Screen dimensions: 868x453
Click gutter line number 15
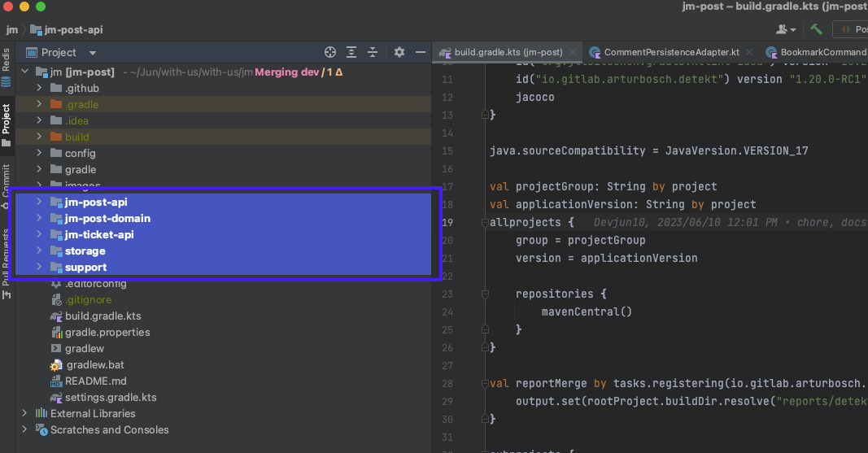(x=447, y=151)
